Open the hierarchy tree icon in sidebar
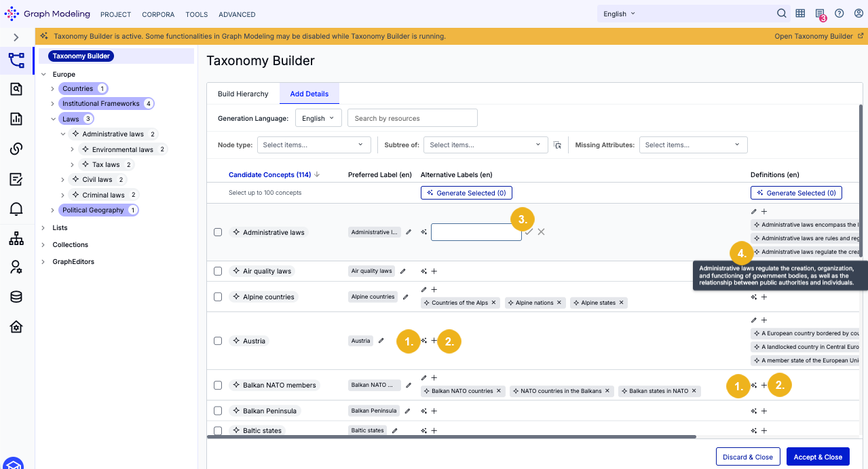 pyautogui.click(x=16, y=238)
